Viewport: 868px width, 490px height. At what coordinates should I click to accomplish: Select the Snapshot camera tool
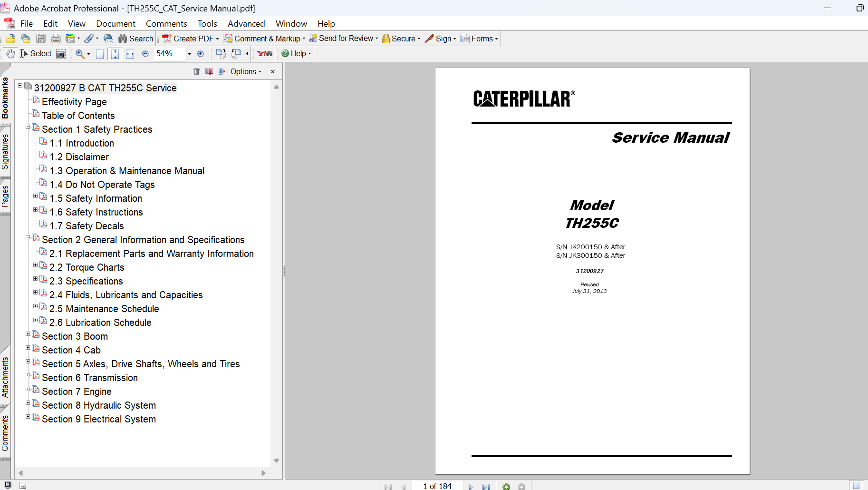pyautogui.click(x=61, y=54)
